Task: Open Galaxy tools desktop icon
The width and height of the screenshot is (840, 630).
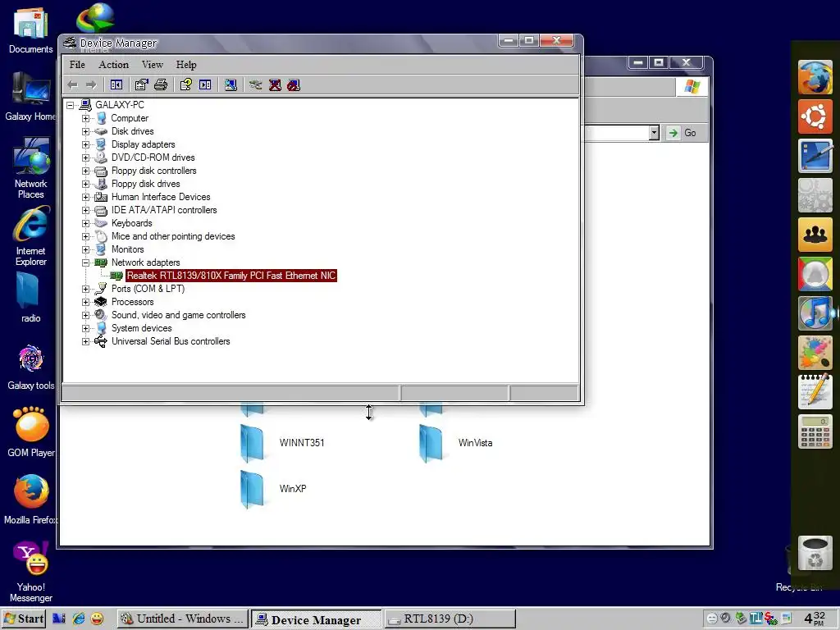Action: (30, 368)
